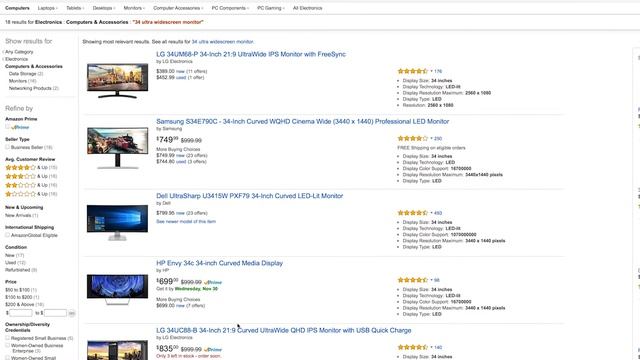Open the Samsung S34E790C curved monitor thumbnail
Screen dimensions: 640x360
pos(118,148)
